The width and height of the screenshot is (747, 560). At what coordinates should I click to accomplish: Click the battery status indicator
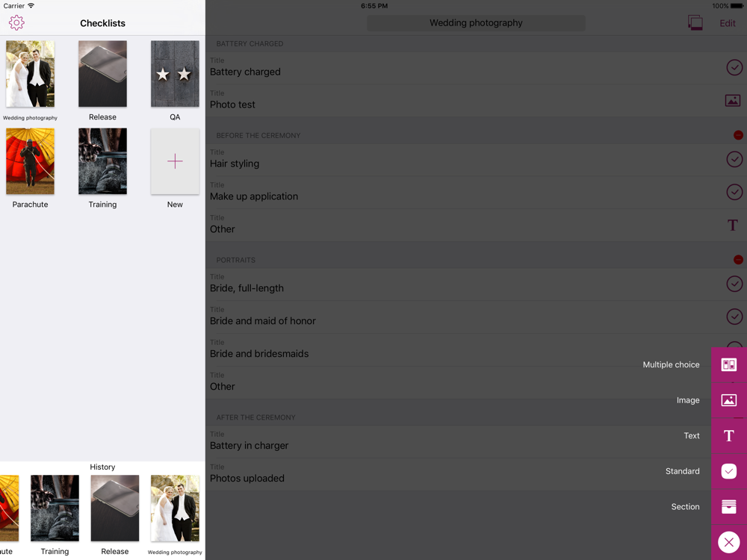coord(737,6)
